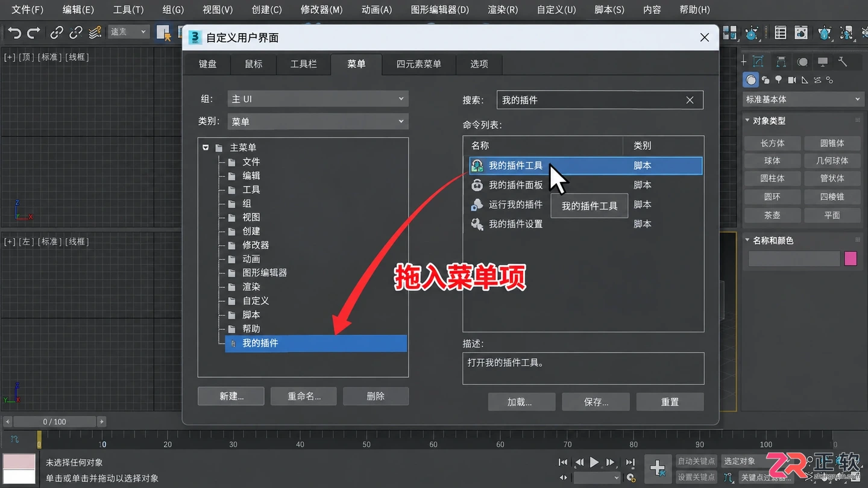Screen dimensions: 868x488
Task: Collapse the 对象类型 rollout
Action: click(747, 120)
